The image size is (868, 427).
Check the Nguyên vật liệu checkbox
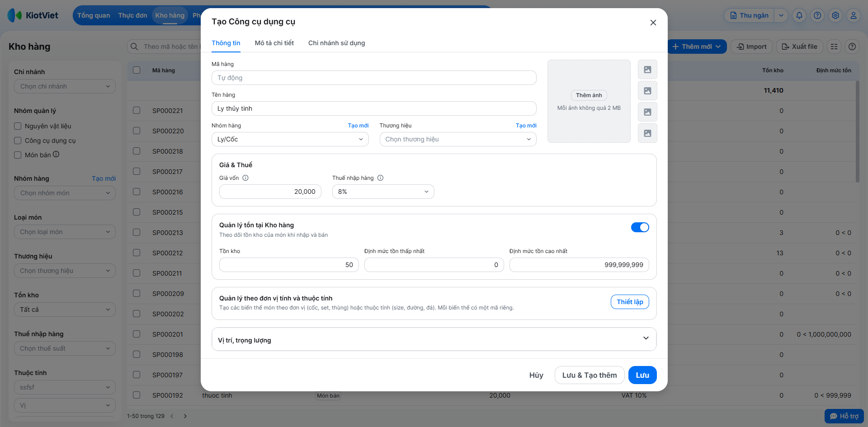click(x=18, y=126)
